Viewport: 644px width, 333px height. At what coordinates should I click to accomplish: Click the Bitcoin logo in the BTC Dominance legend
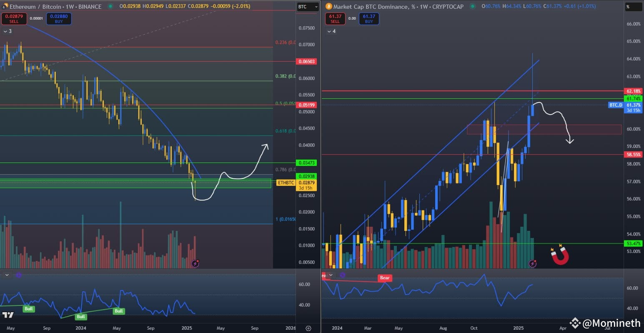pos(329,7)
